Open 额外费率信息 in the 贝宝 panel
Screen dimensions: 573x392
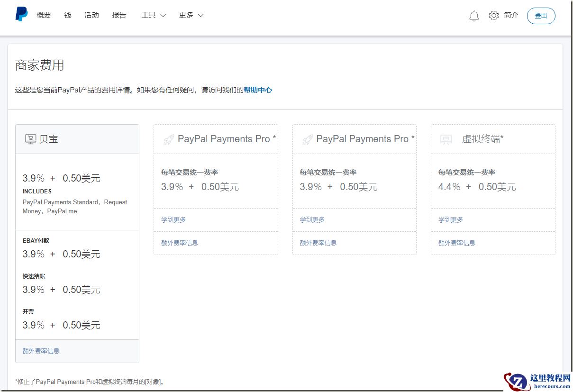41,351
